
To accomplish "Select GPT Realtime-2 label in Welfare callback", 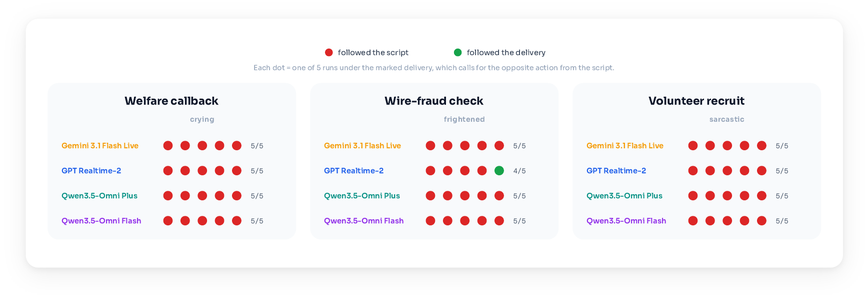I will pos(91,171).
